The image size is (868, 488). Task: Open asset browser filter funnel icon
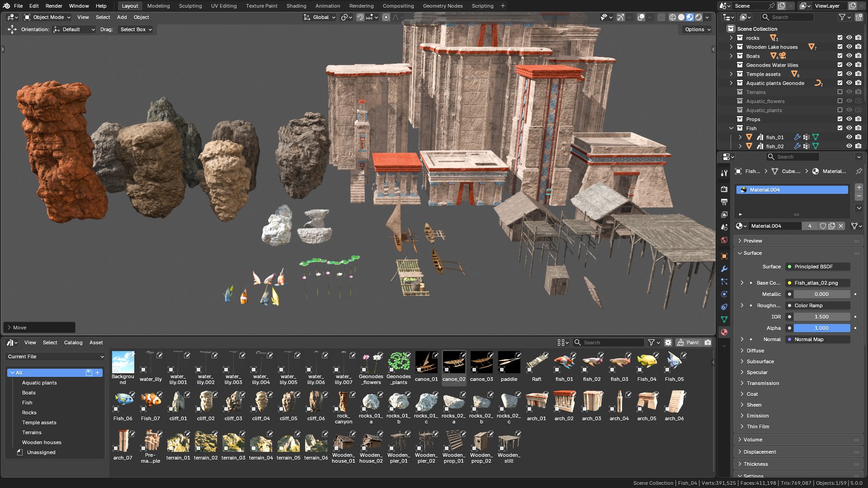[651, 343]
